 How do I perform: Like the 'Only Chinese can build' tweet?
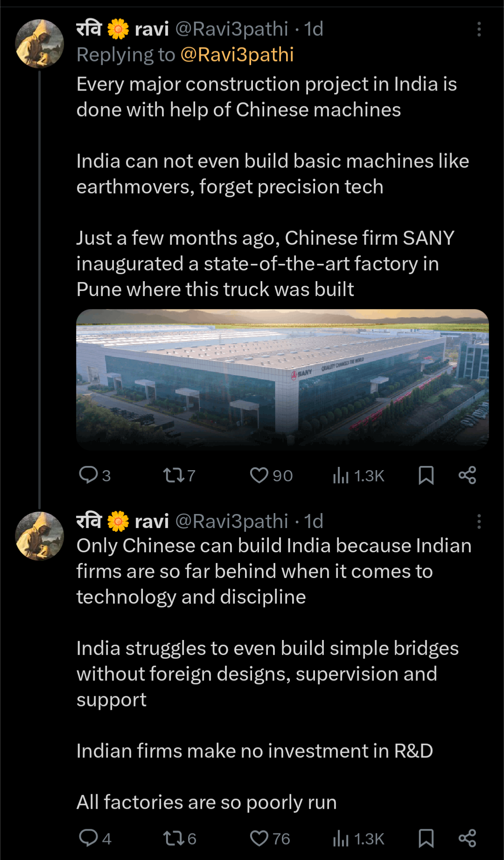(x=259, y=839)
